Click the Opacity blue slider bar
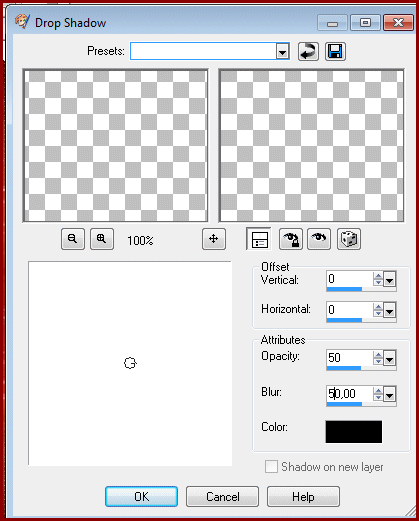 coord(344,368)
